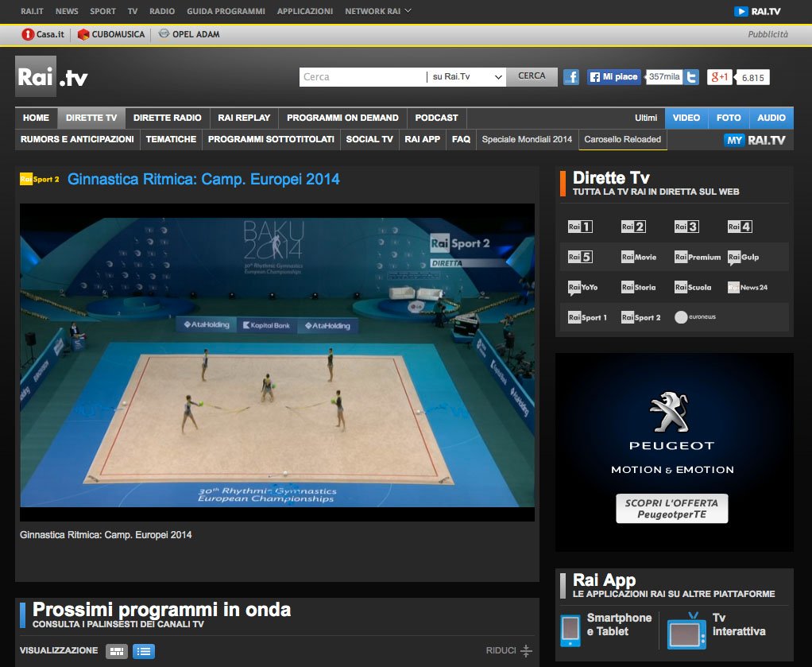
Task: Click the Peugeot lion advertisement logo
Action: 671,413
